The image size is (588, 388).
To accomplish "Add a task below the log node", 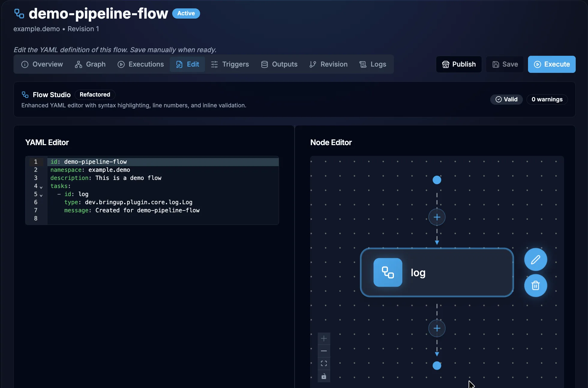I will (437, 328).
